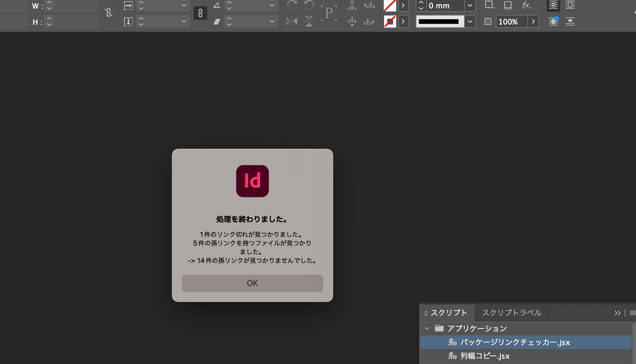Viewport: 636px width, 364px height.
Task: Open the scripts panel menu
Action: pyautogui.click(x=633, y=313)
